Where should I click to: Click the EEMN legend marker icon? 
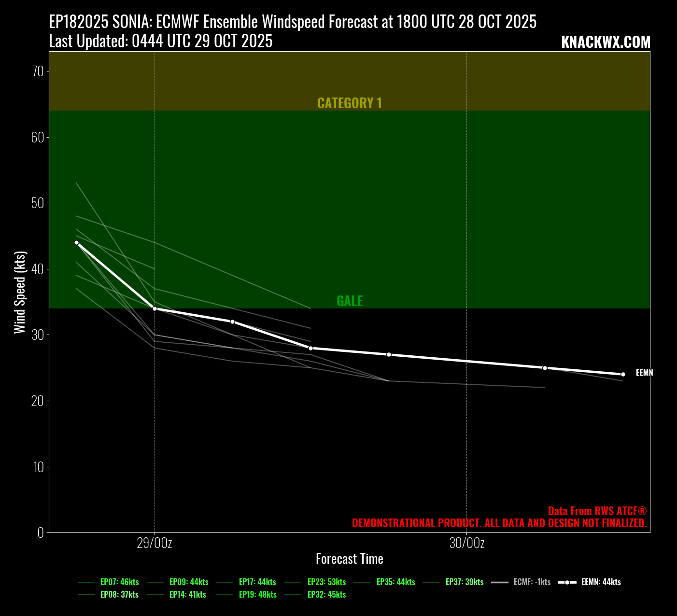coord(567,582)
